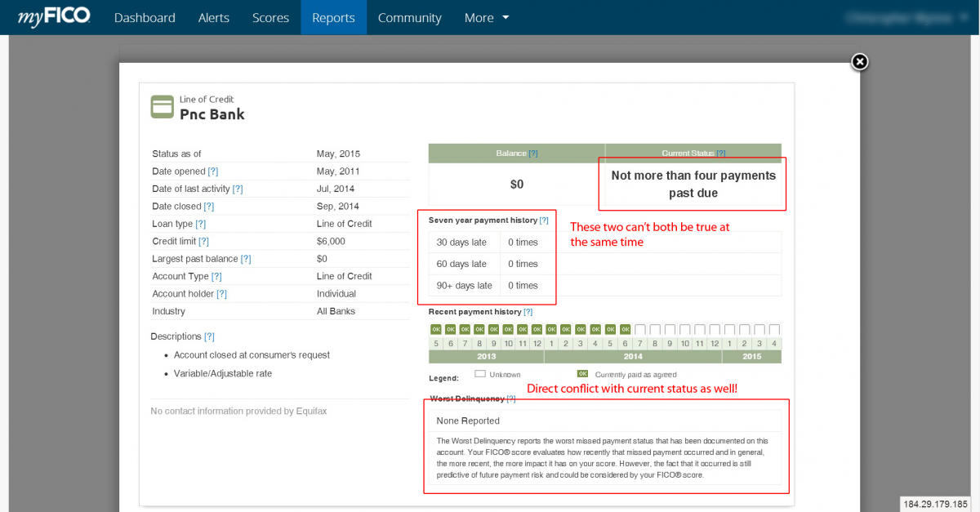This screenshot has width=980, height=512.
Task: Click the Unknown legend box
Action: click(x=480, y=374)
